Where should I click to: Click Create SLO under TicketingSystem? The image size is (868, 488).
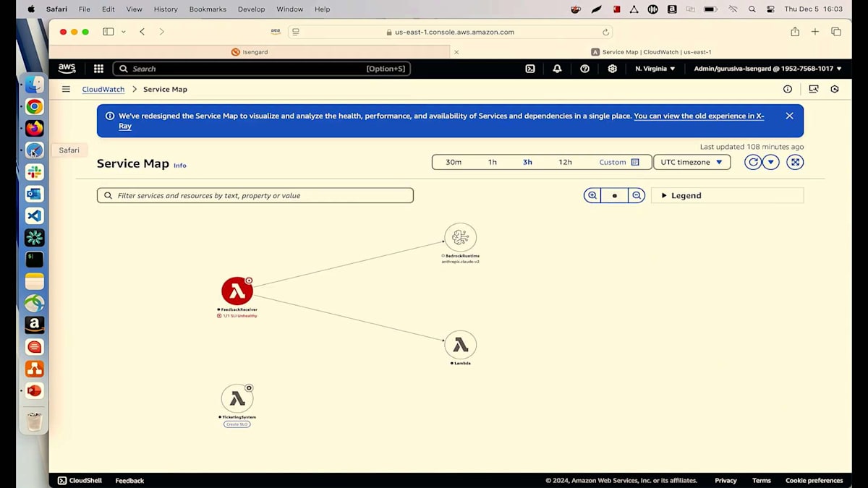coord(237,424)
